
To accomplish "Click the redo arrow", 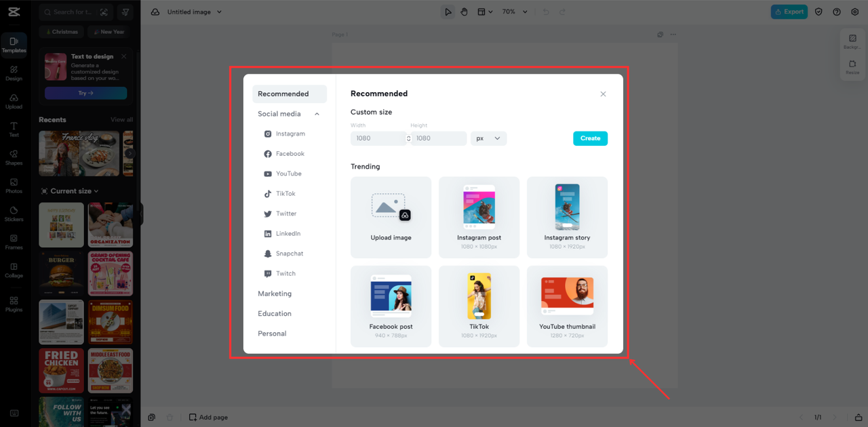I will (x=562, y=12).
